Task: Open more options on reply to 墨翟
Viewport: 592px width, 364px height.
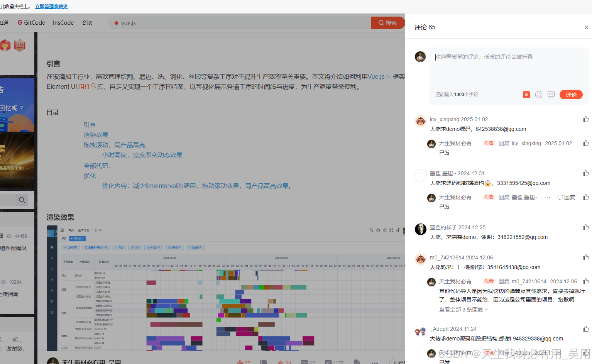Action: pyautogui.click(x=547, y=198)
